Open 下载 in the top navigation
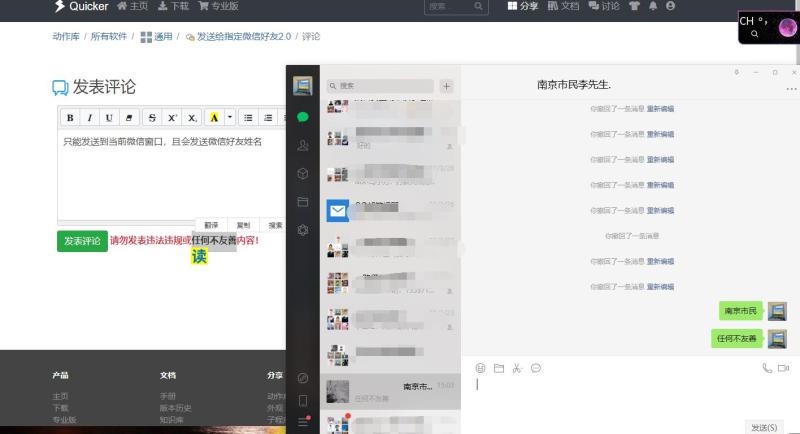 173,6
